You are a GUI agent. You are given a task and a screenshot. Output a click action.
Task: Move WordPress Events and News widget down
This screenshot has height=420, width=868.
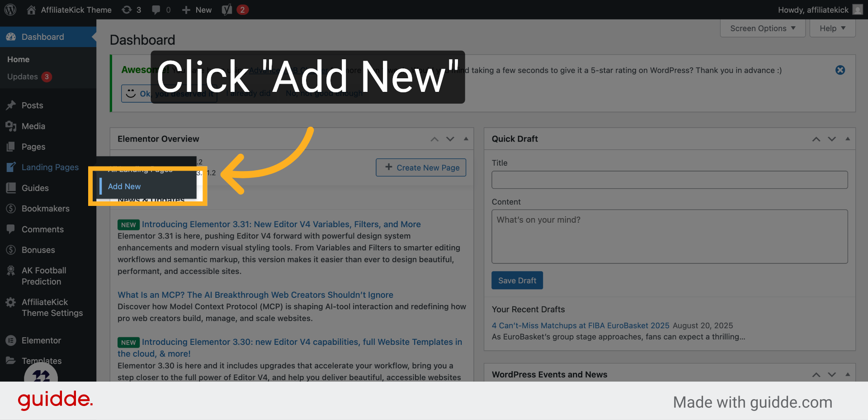pyautogui.click(x=832, y=375)
